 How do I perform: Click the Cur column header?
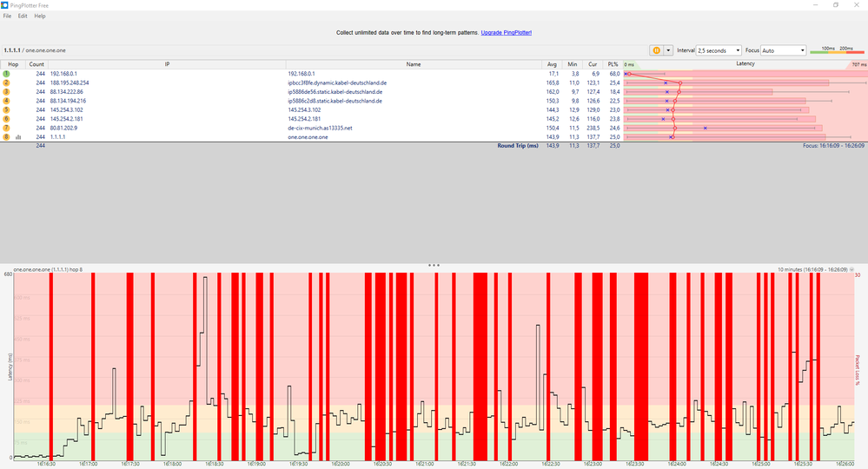click(593, 64)
